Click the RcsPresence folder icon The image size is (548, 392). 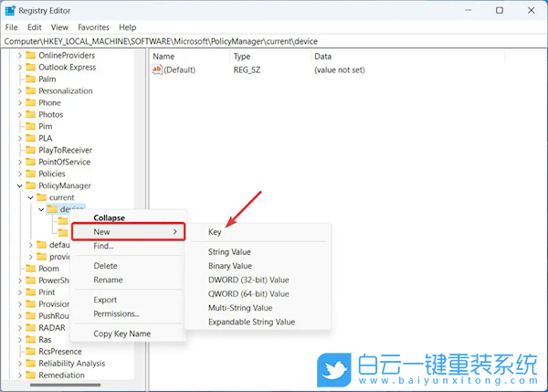pyautogui.click(x=31, y=352)
